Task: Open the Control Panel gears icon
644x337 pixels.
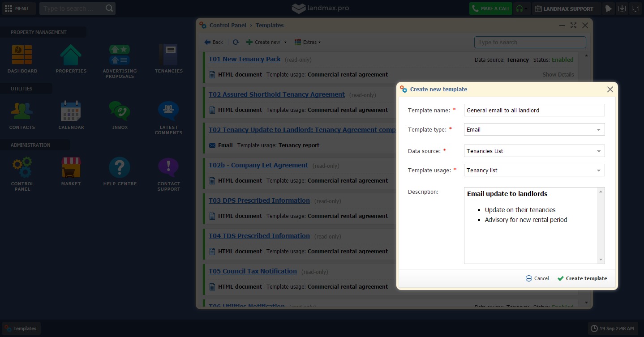Action: (x=22, y=168)
